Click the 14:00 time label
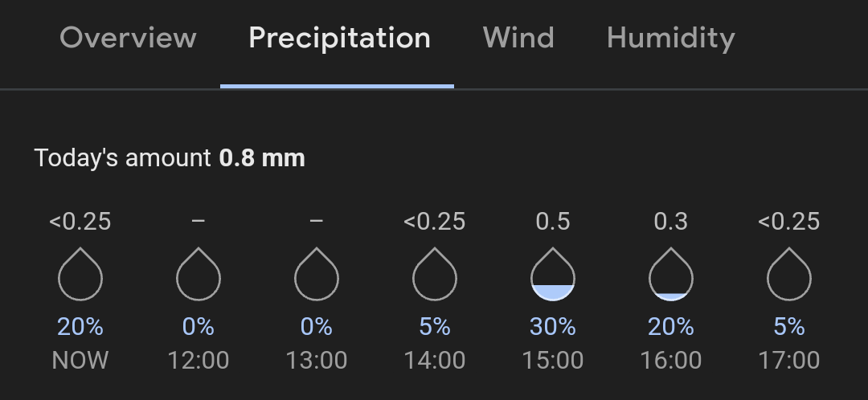The height and width of the screenshot is (400, 868). [x=435, y=361]
